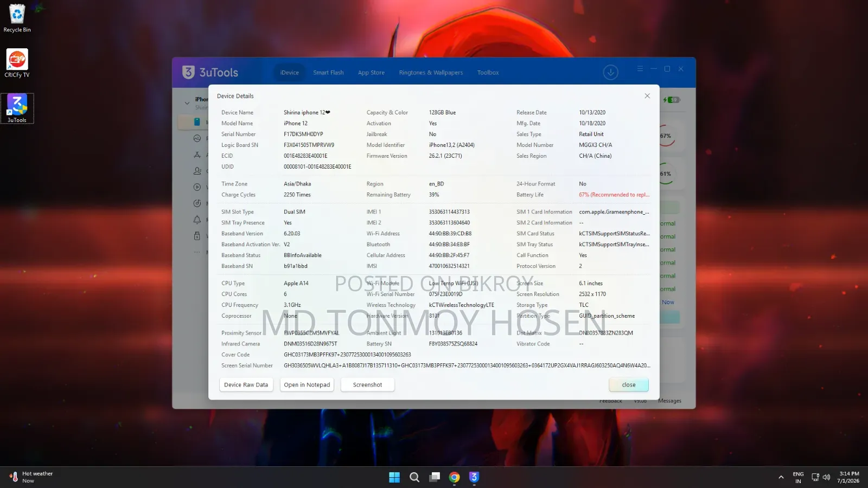Viewport: 868px width, 488px height.
Task: Open the hamburger menu in 3uTools title bar
Action: (640, 69)
